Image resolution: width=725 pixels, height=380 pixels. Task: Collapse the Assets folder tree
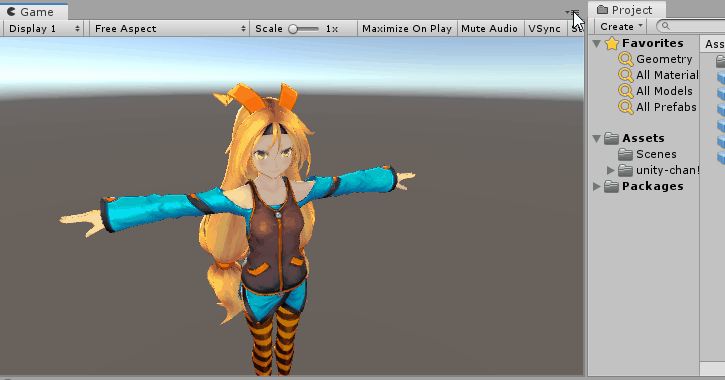tap(596, 138)
